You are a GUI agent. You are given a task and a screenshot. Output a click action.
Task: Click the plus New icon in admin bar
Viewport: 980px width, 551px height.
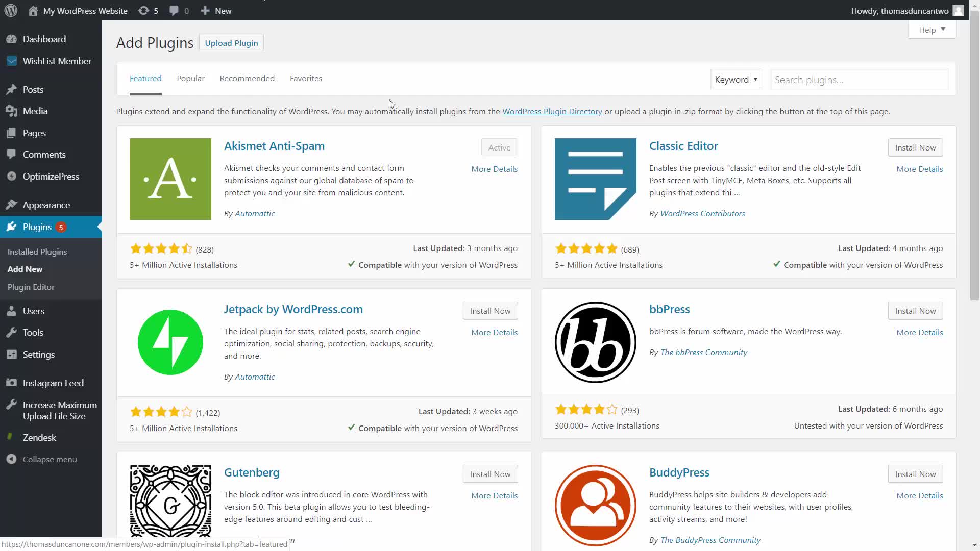pyautogui.click(x=205, y=11)
